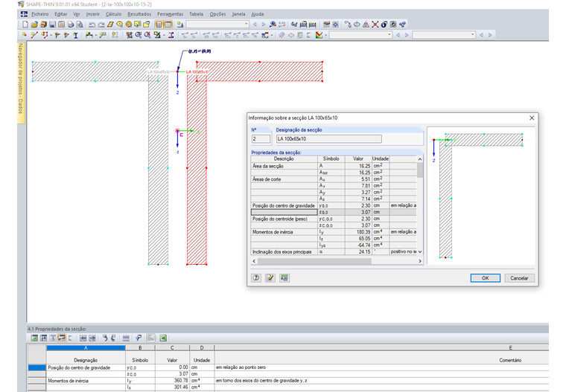This screenshot has width=566, height=392.
Task: Create a new file via toolbar icon
Action: click(25, 25)
